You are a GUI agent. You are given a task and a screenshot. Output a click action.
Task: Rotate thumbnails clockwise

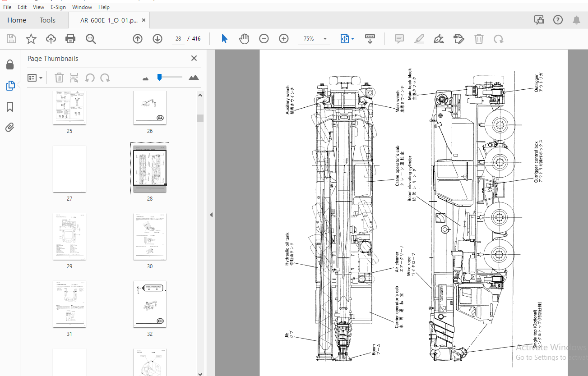pyautogui.click(x=105, y=78)
